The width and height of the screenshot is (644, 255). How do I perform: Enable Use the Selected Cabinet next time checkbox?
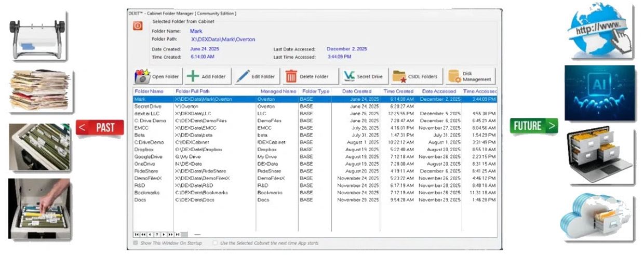coord(215,243)
